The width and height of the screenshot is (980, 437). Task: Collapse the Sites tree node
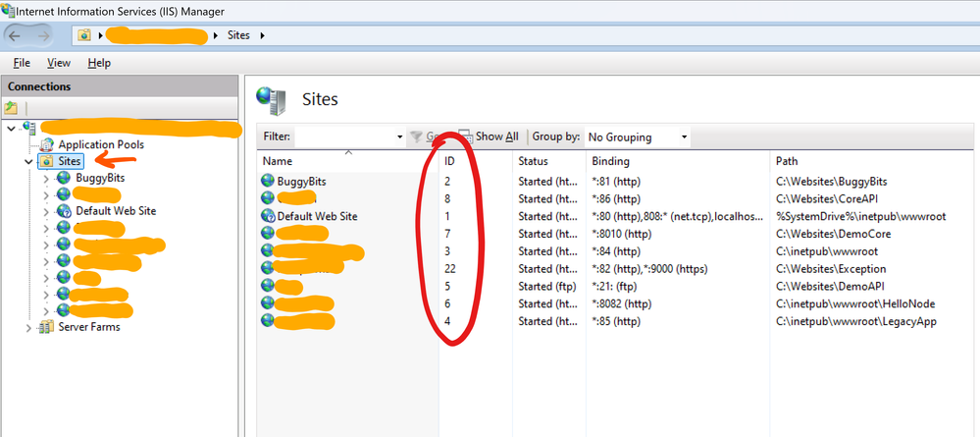coord(28,161)
